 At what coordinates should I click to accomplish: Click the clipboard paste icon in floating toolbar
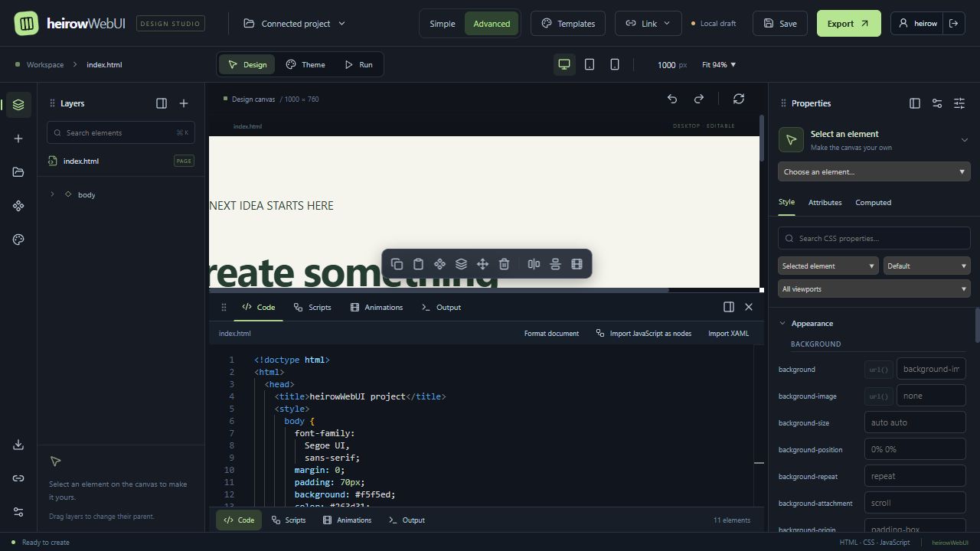pos(418,264)
